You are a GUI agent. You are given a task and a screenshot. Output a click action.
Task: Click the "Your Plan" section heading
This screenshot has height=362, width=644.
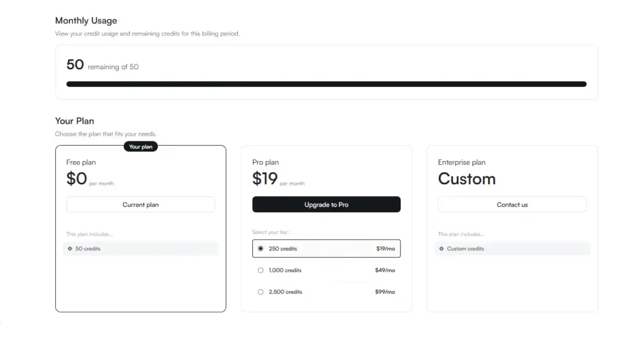click(75, 121)
